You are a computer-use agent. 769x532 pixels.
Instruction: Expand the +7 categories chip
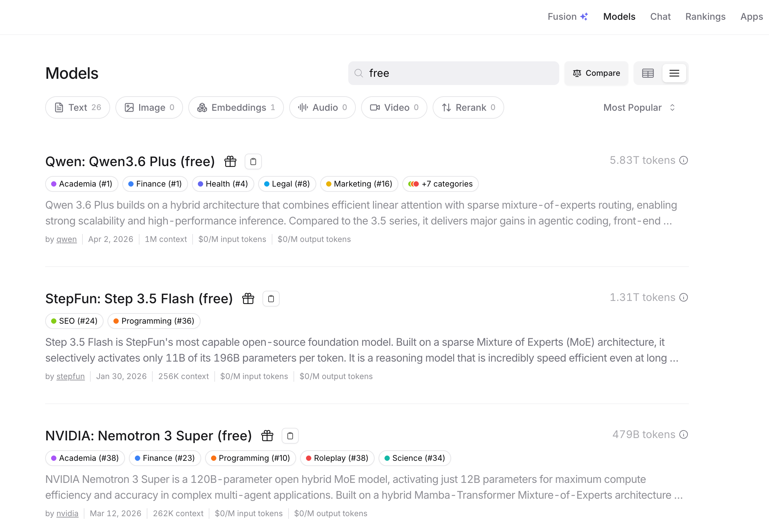pos(441,184)
